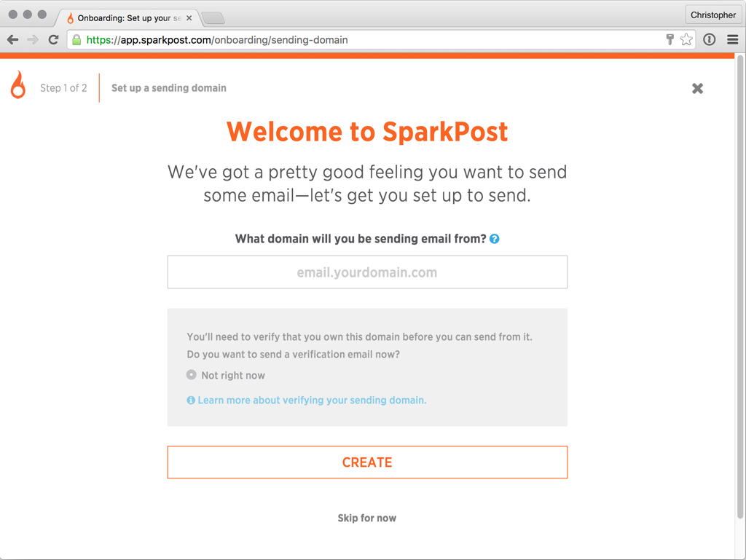Reload the current page
The image size is (746, 560).
pos(53,40)
